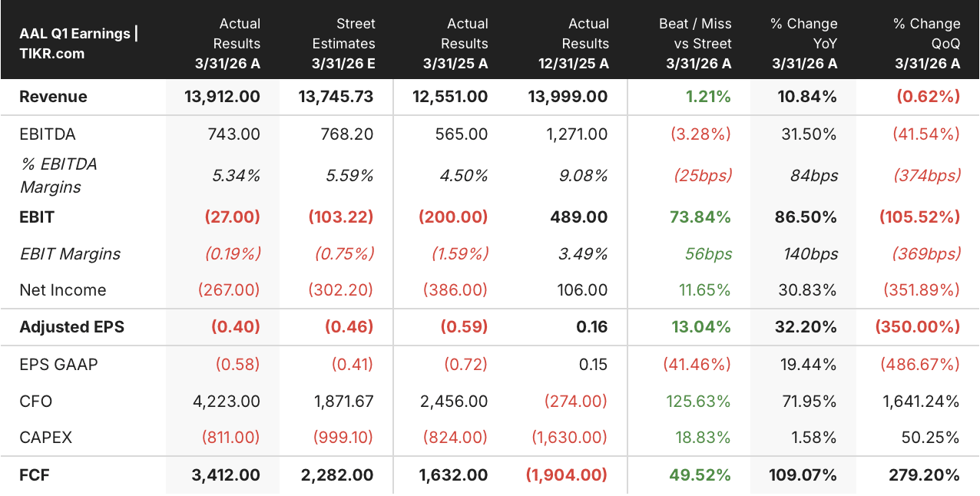Click the 'CFO' row label

[x=36, y=401]
